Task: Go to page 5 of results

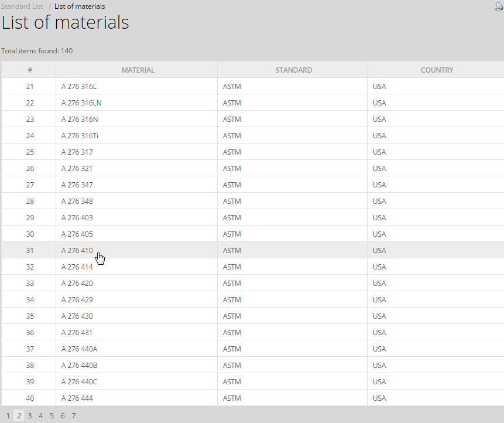Action: coord(52,415)
